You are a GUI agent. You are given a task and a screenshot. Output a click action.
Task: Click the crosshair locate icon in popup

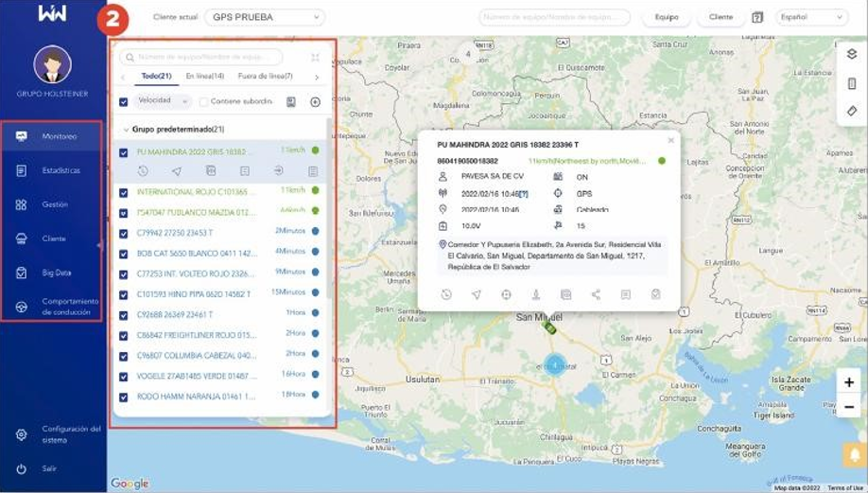(x=506, y=294)
